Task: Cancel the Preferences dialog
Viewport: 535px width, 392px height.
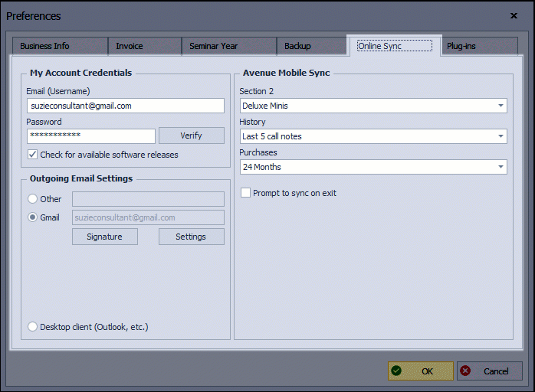Action: 490,371
